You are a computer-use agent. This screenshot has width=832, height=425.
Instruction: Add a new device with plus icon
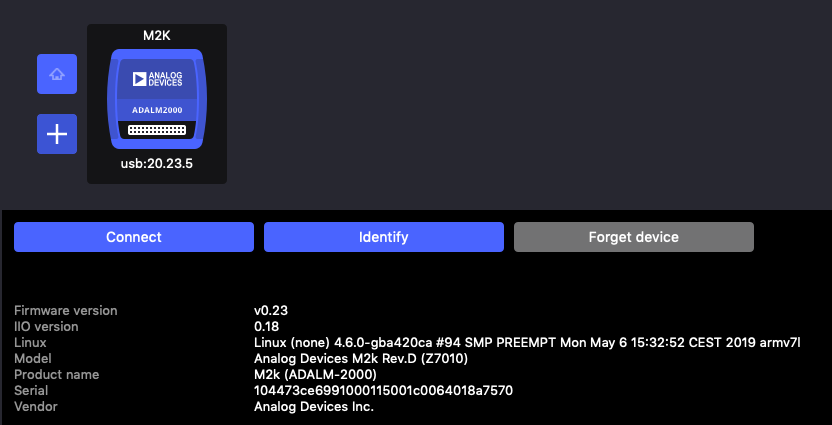pyautogui.click(x=57, y=134)
